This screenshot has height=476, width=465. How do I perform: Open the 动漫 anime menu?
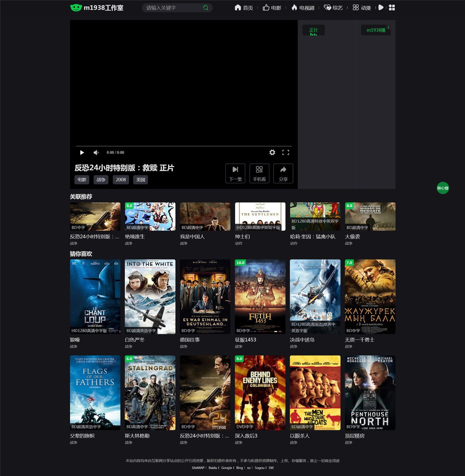pos(362,8)
